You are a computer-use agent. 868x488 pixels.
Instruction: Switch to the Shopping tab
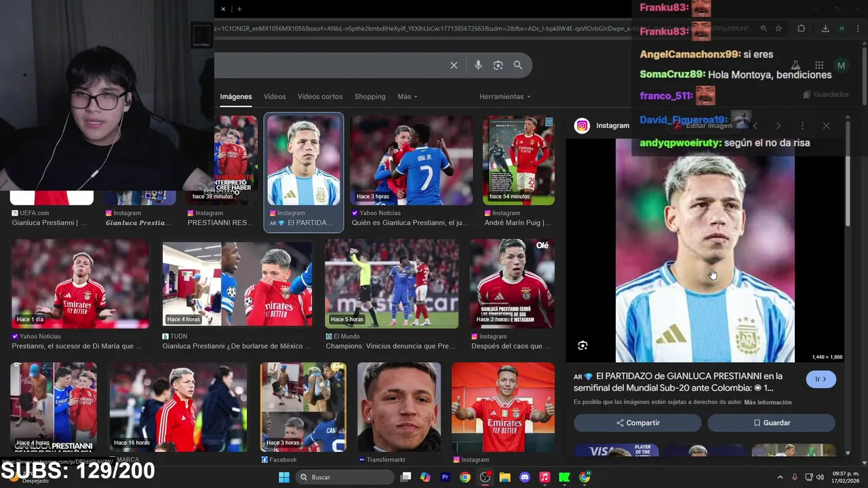coord(370,96)
